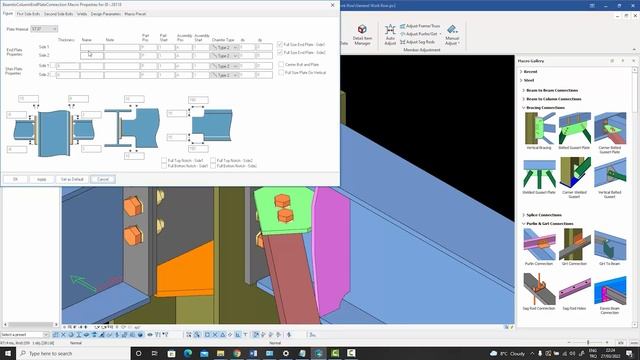
Task: Check Full Bottom Notch - Side2
Action: point(213,166)
